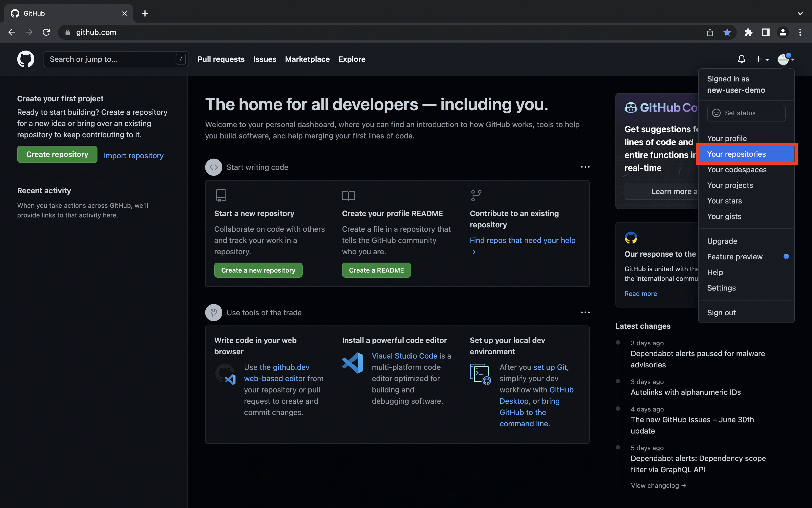The height and width of the screenshot is (508, 812).
Task: Open Autolinks with alphanumeric IDs changelog entry
Action: click(686, 392)
